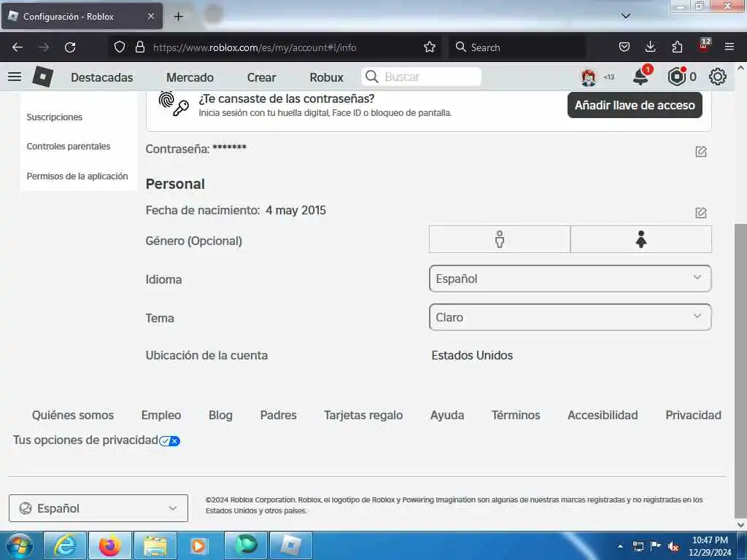The height and width of the screenshot is (560, 747).
Task: Open Firefox from the taskbar
Action: [x=109, y=545]
